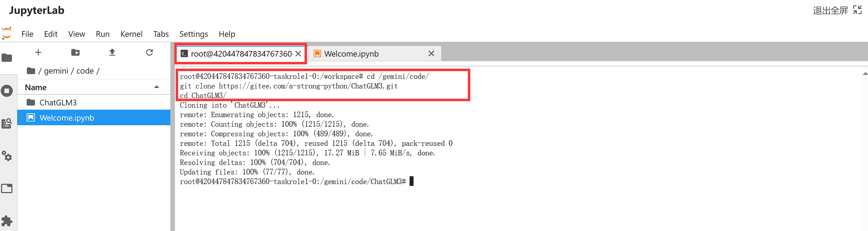This screenshot has height=231, width=868.
Task: Click the 'git clone https://gitee.com' command line
Action: click(289, 86)
